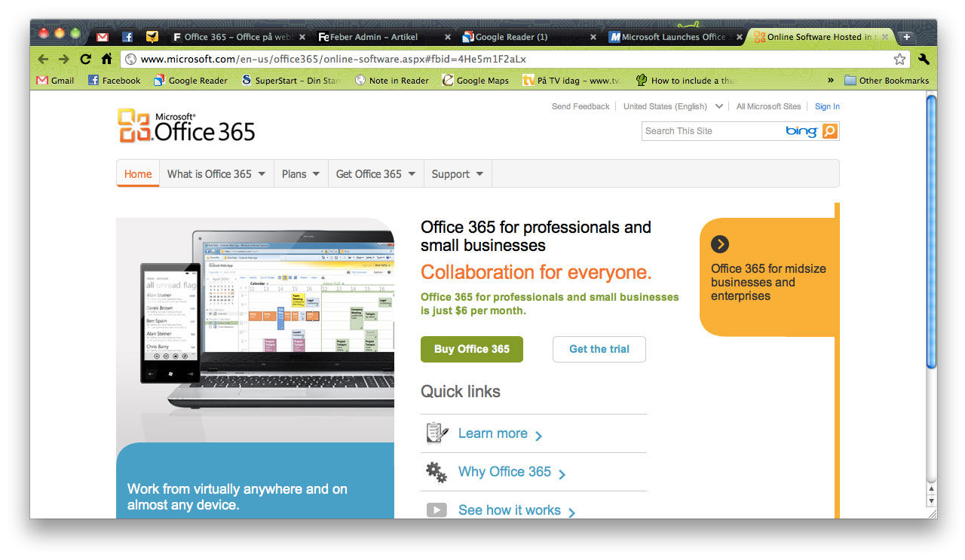Image resolution: width=965 pixels, height=560 pixels.
Task: Click the clipboard icon beside Learn more
Action: (x=437, y=433)
